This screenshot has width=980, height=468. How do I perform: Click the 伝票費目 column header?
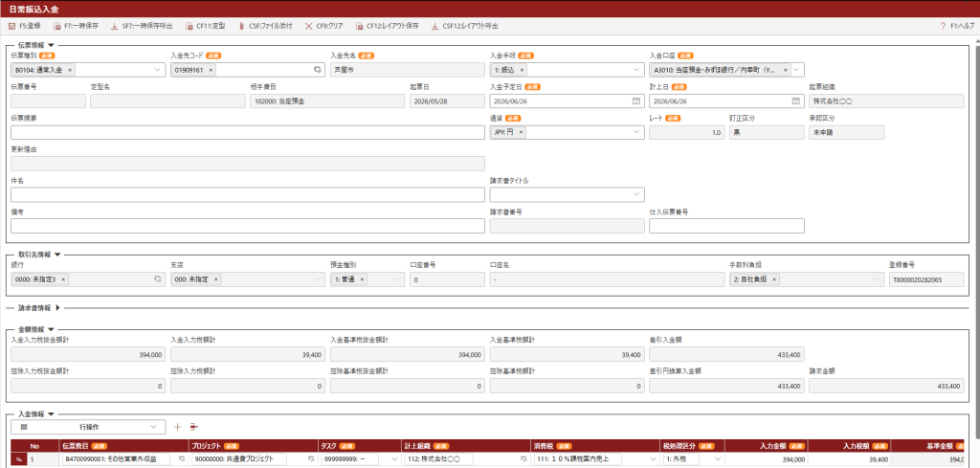[124, 445]
